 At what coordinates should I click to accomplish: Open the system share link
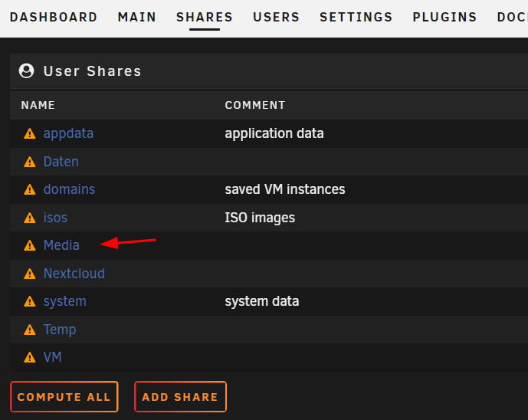coord(64,301)
